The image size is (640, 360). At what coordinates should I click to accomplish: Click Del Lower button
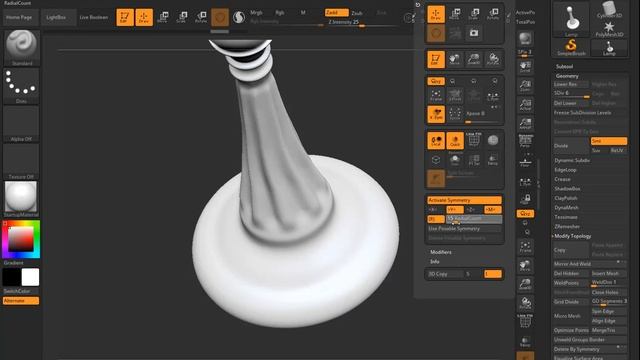click(571, 103)
